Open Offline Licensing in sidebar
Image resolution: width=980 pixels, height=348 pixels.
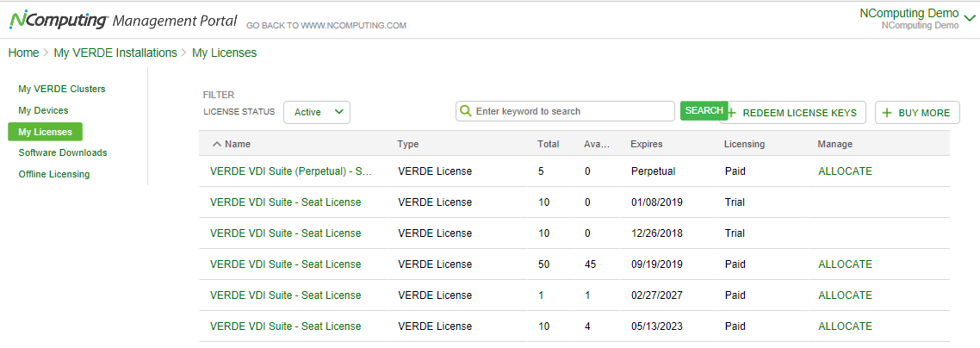pos(53,174)
